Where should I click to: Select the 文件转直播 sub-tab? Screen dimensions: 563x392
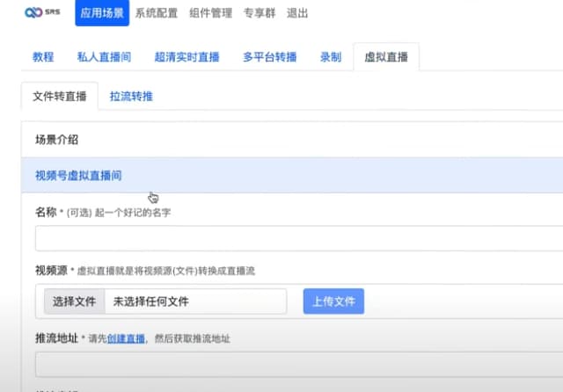(x=59, y=96)
